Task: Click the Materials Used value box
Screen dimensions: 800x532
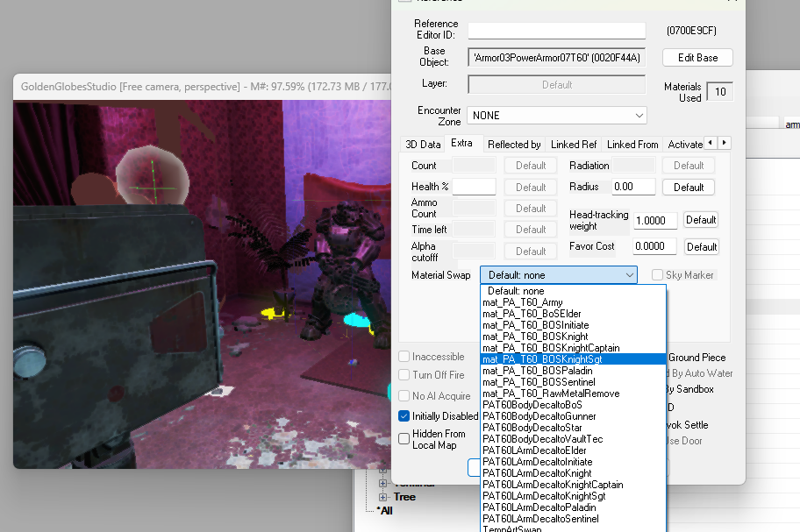Action: tap(720, 92)
